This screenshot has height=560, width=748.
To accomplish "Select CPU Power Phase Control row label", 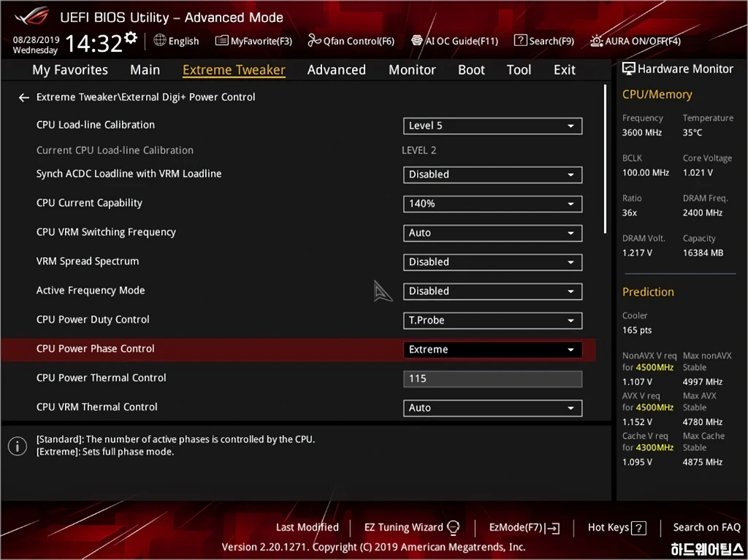I will point(96,349).
